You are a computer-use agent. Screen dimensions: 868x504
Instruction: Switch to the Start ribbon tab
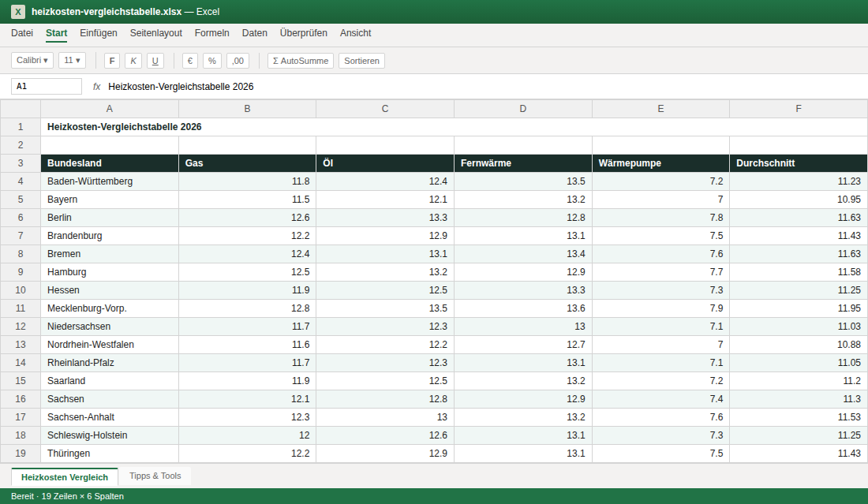coord(57,33)
